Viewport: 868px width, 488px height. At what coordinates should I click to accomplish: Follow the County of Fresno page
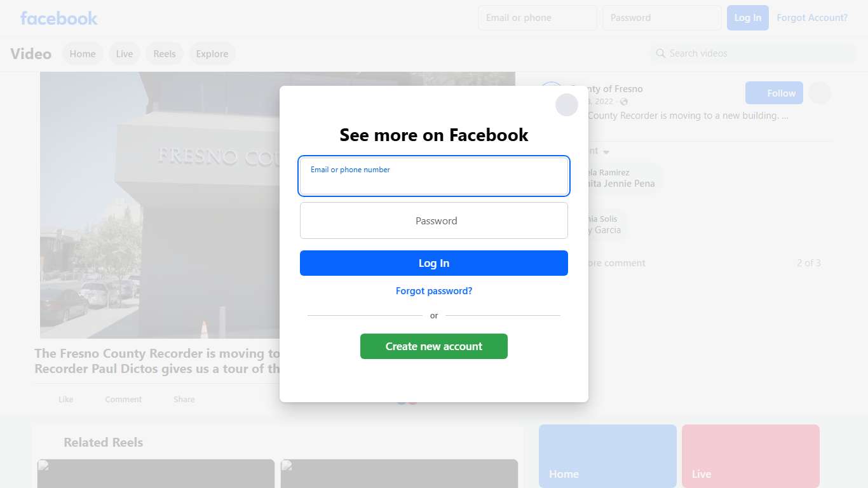pyautogui.click(x=774, y=93)
